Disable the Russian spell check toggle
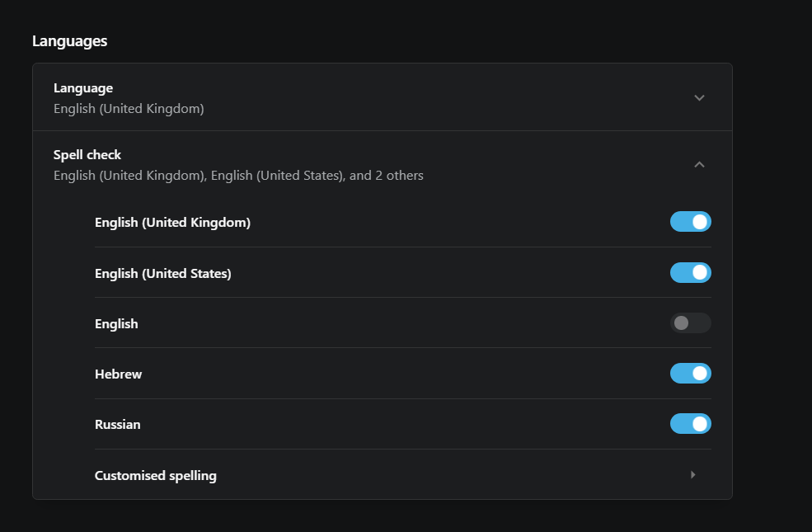The image size is (812, 532). pos(690,424)
